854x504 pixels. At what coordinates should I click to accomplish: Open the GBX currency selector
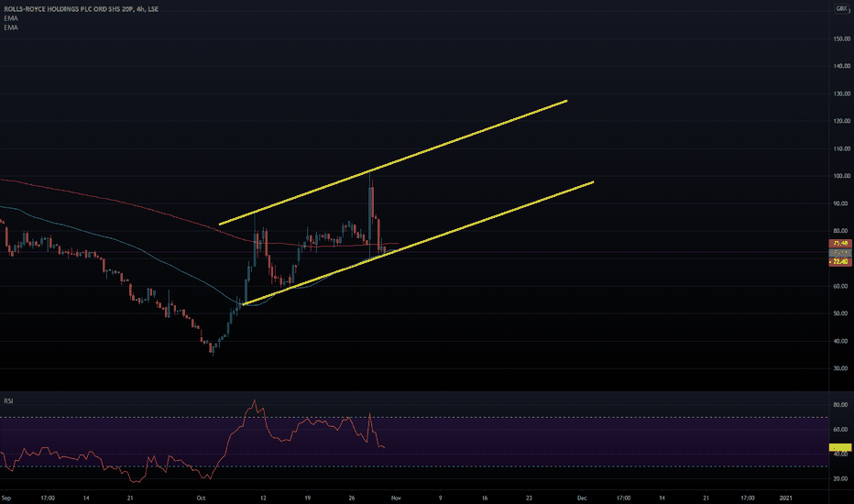pos(841,8)
